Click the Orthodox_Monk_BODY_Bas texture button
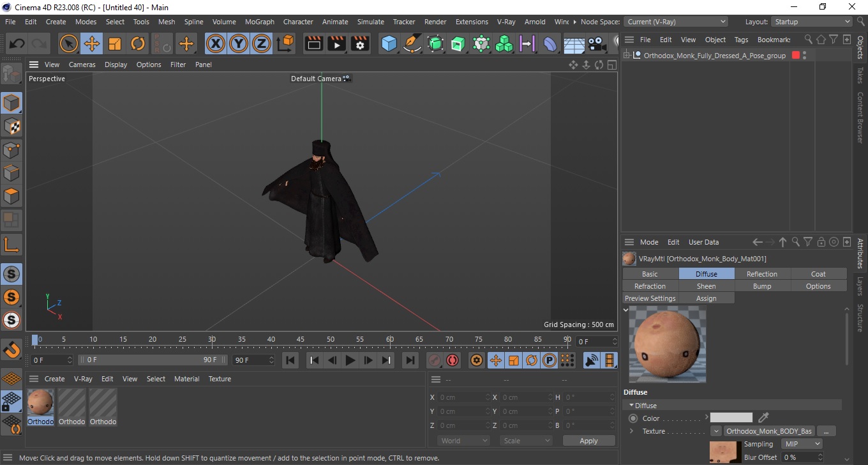The width and height of the screenshot is (868, 465). point(769,431)
